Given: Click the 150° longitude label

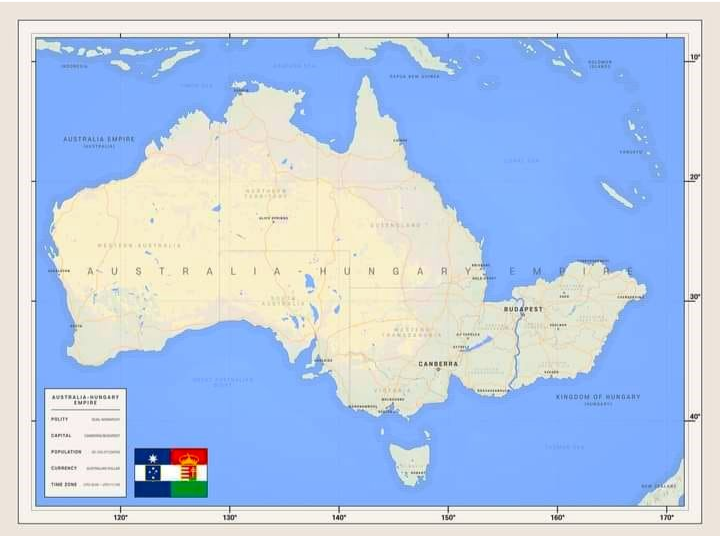Looking at the screenshot, I should [449, 518].
